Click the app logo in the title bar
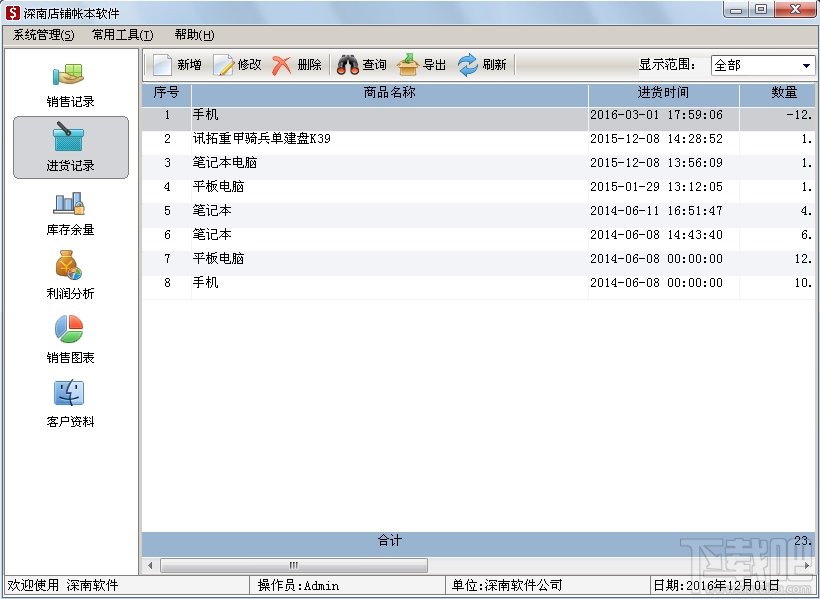This screenshot has height=599, width=820. click(x=13, y=13)
